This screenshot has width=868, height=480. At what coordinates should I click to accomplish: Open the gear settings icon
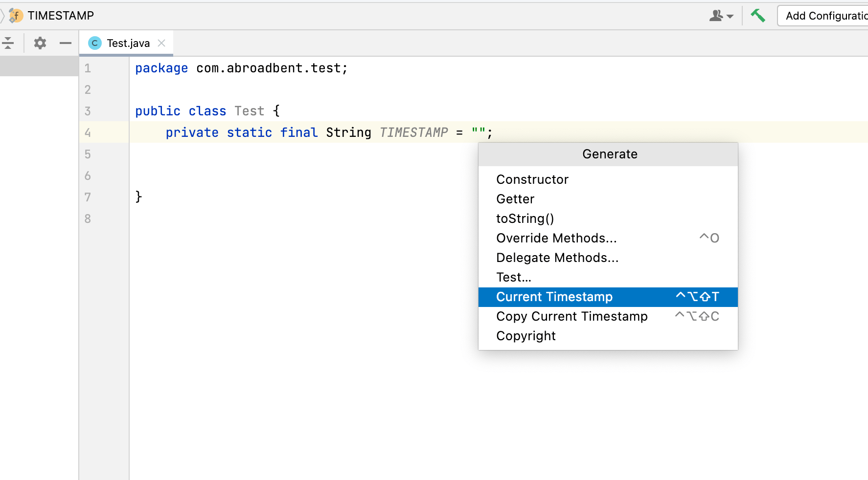coord(40,43)
